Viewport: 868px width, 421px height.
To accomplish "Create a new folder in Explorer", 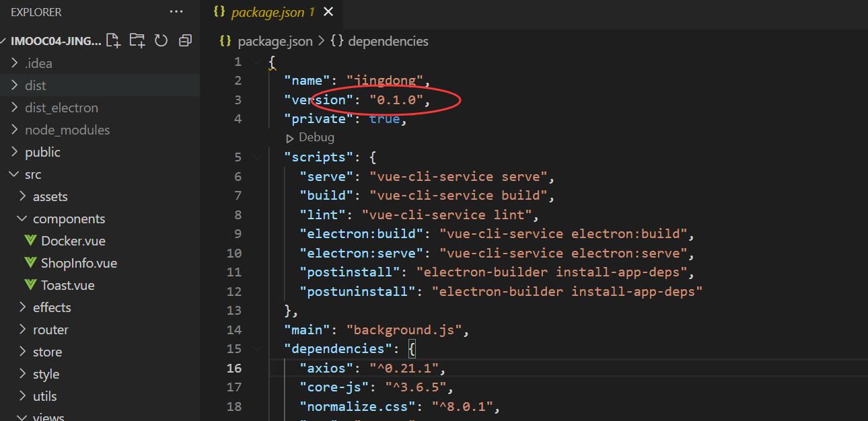I will pos(137,40).
